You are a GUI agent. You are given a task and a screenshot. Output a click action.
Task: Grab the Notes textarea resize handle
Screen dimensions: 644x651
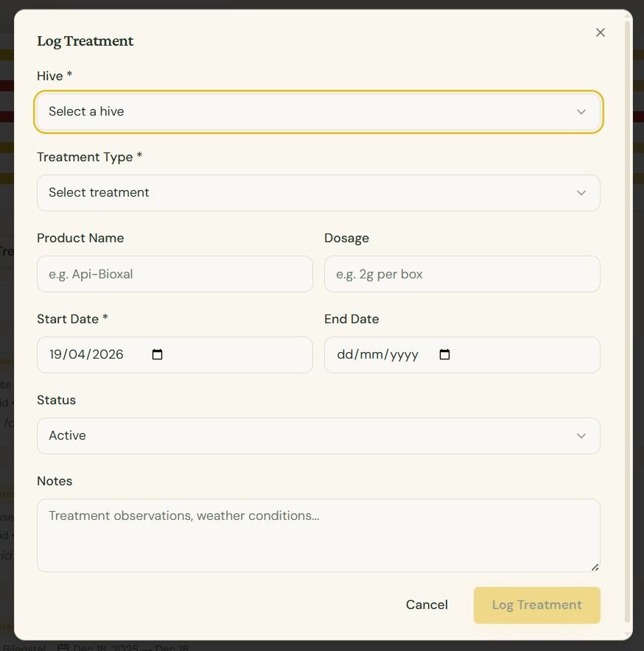tap(595, 567)
